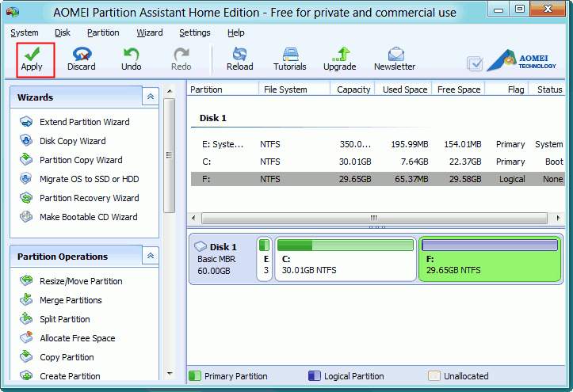Discard pending operations

[x=82, y=59]
